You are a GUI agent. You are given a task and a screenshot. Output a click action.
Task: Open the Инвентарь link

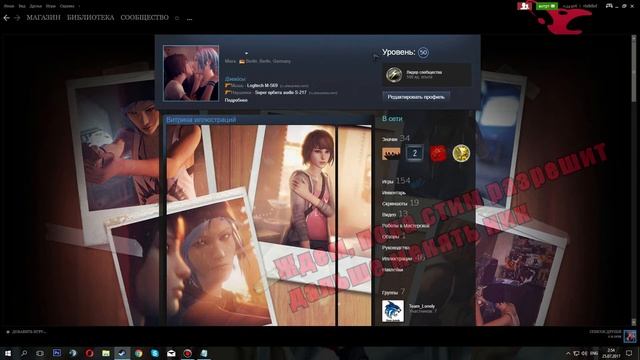pos(393,193)
